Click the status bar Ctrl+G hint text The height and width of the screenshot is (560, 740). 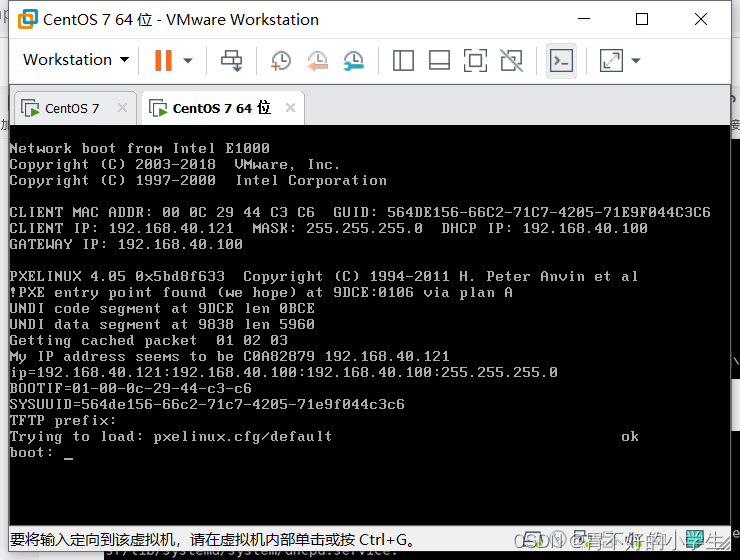pyautogui.click(x=212, y=539)
